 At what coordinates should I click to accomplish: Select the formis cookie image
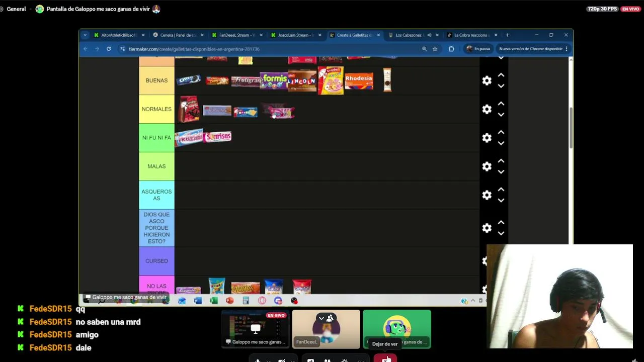click(274, 80)
